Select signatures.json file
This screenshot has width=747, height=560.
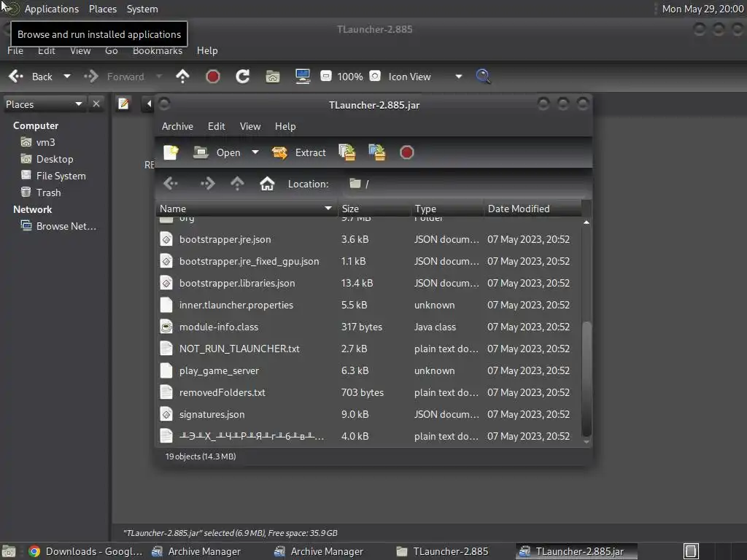(368, 414)
